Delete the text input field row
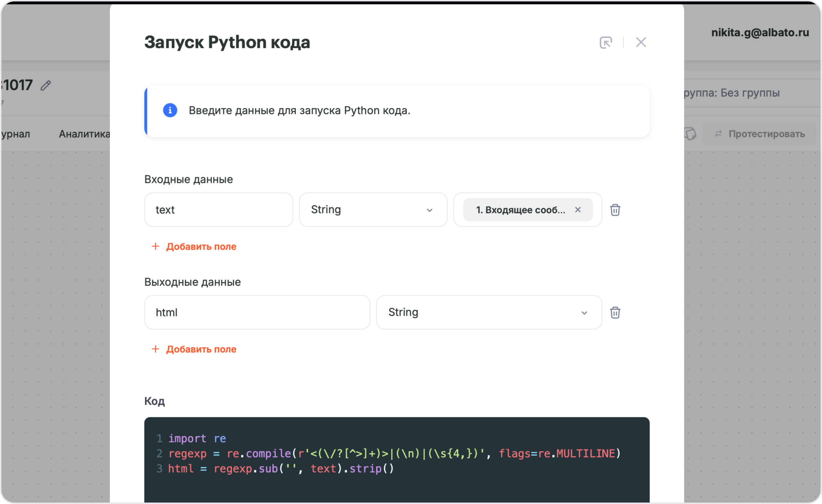 (615, 210)
